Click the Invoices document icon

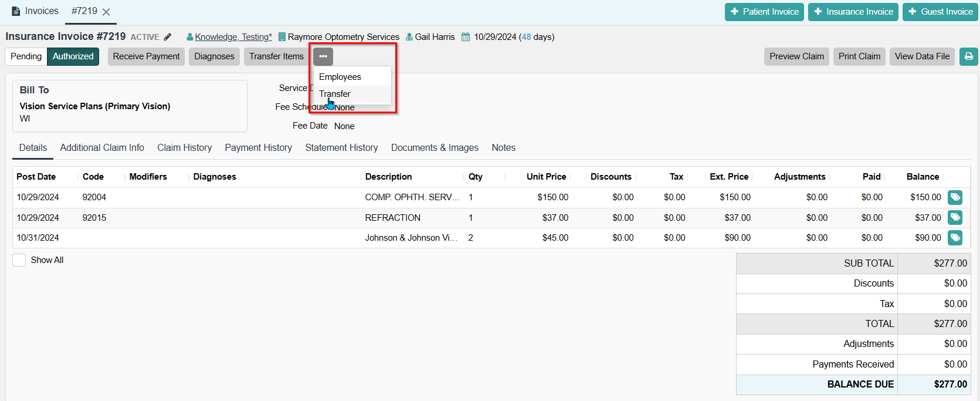coord(16,11)
